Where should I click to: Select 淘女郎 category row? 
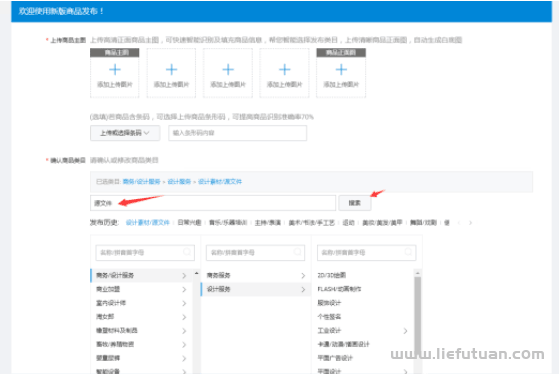[142, 317]
